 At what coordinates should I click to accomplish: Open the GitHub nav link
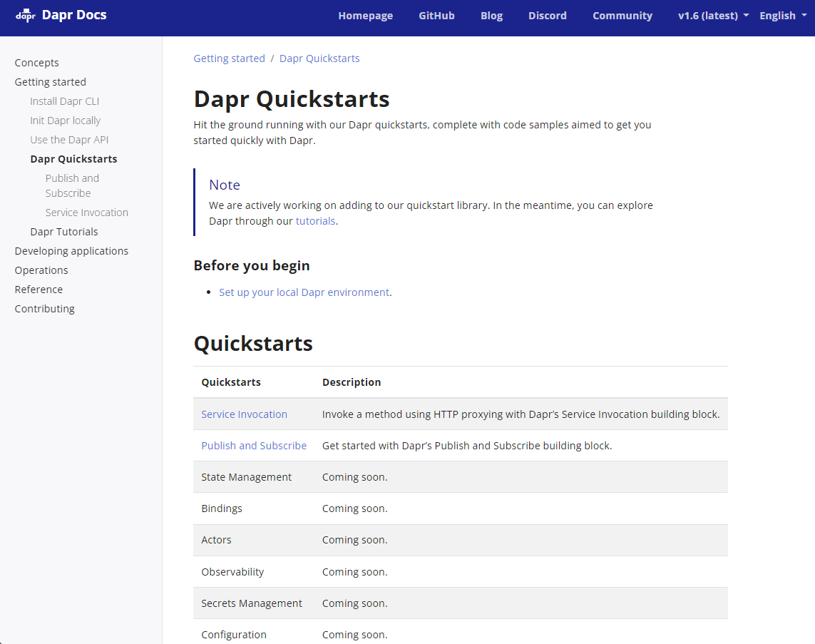(436, 16)
